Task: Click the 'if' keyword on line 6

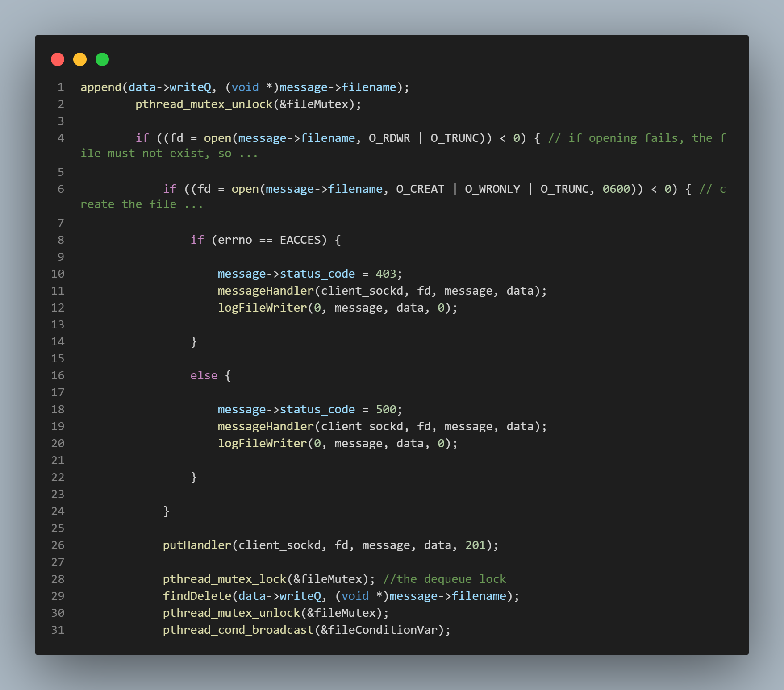Action: coord(170,189)
